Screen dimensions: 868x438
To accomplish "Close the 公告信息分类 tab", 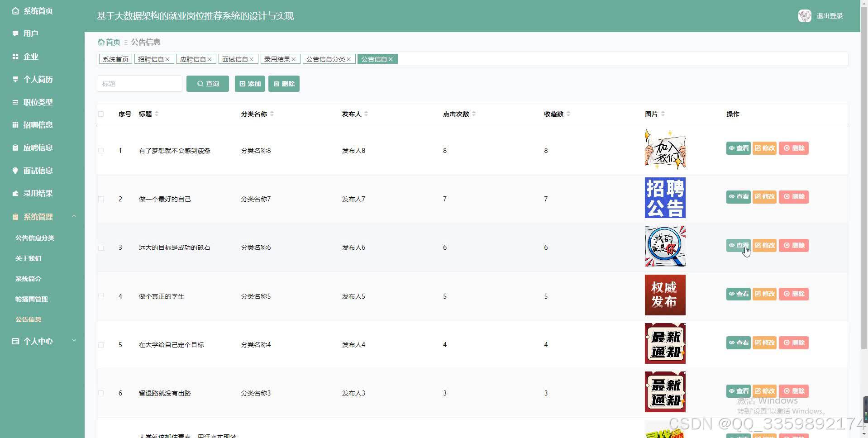I will (x=349, y=59).
